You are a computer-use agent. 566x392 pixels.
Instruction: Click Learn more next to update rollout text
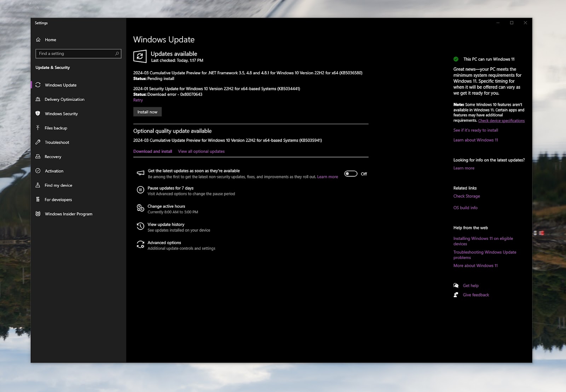(x=327, y=177)
